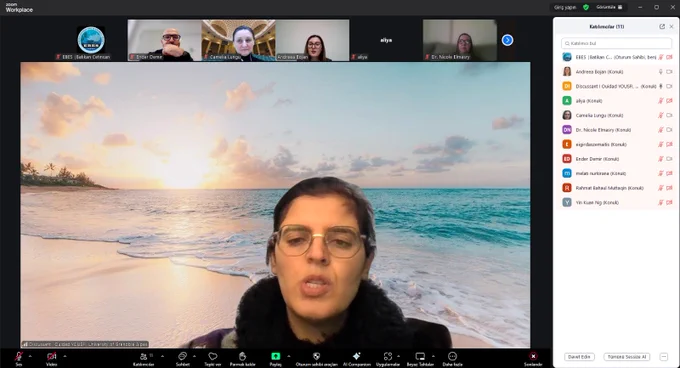Select Camelia Lungu in the participants list
Image resolution: width=680 pixels, height=368 pixels.
(616, 115)
